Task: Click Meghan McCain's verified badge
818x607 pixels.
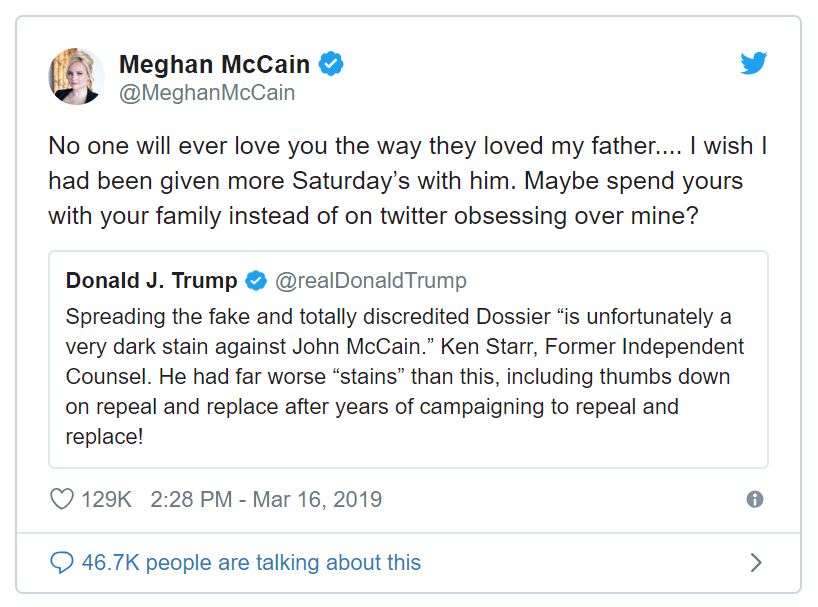Action: click(331, 65)
